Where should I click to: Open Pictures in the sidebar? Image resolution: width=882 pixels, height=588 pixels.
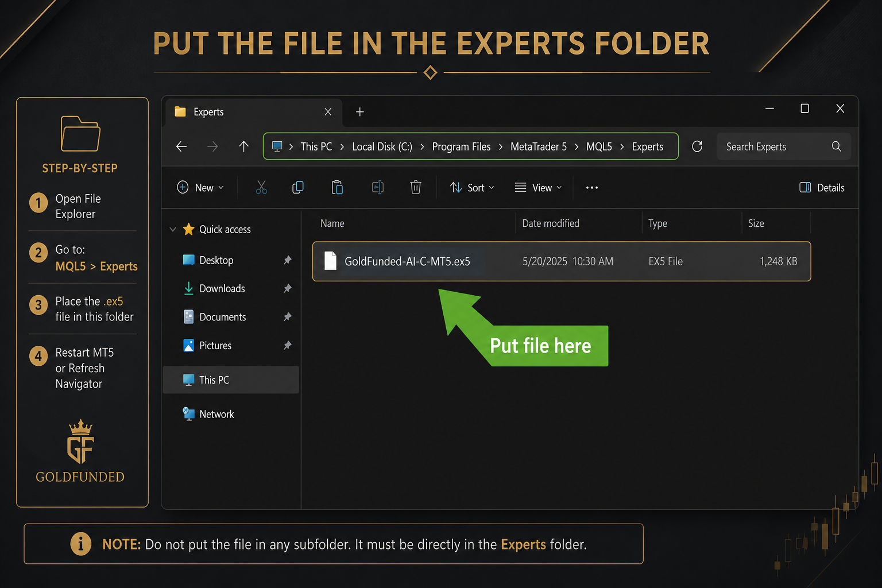coord(215,346)
